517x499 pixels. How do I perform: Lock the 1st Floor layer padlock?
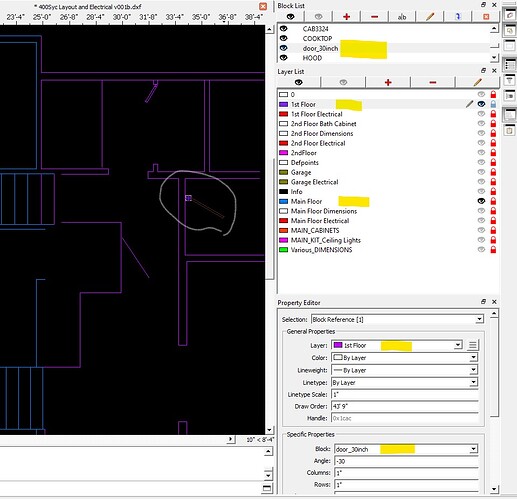pyautogui.click(x=493, y=104)
